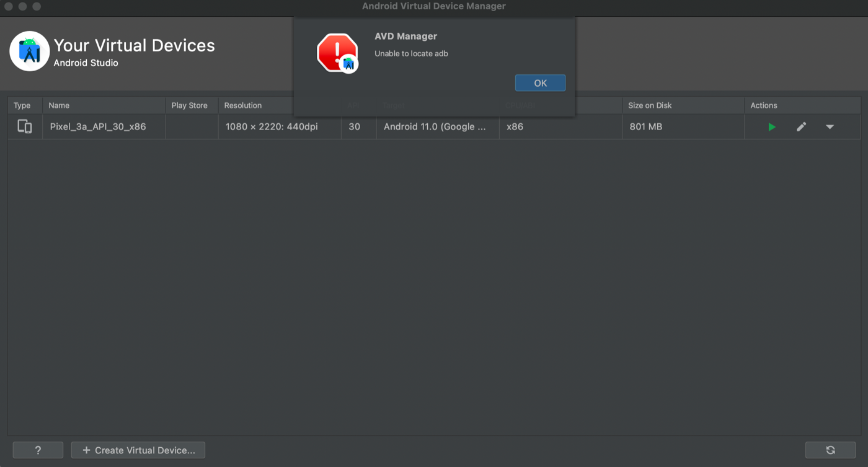Viewport: 868px width, 467px height.
Task: Dismiss the AVD Manager error with OK
Action: [x=540, y=83]
